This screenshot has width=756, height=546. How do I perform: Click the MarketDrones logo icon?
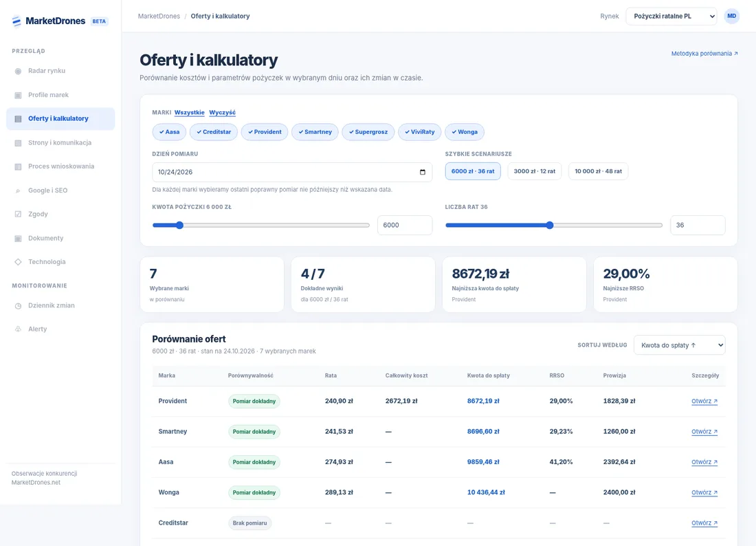pos(16,21)
